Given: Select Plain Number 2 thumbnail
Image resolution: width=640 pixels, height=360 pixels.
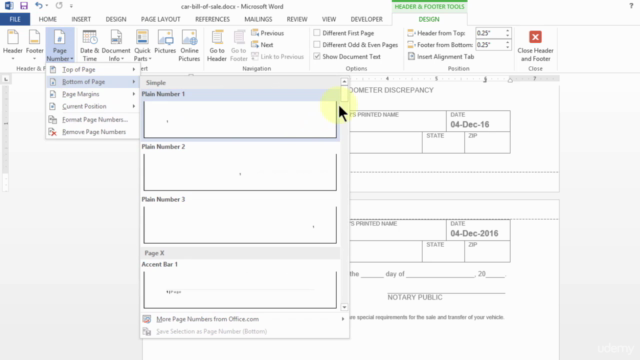Looking at the screenshot, I should (x=240, y=172).
